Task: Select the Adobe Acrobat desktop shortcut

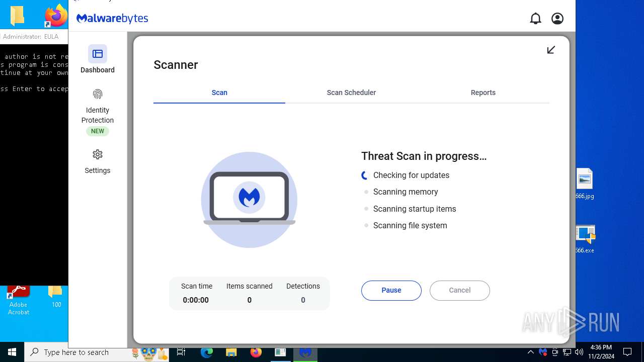Action: click(x=19, y=300)
